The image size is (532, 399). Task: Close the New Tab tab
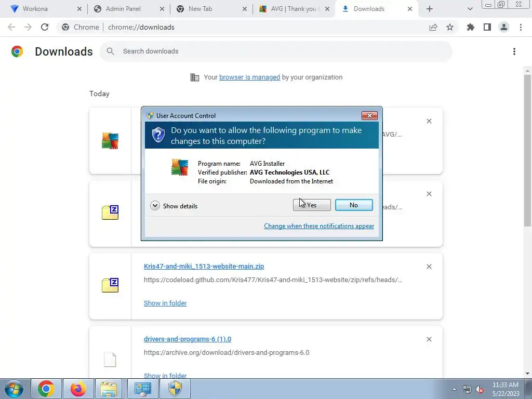pos(245,9)
